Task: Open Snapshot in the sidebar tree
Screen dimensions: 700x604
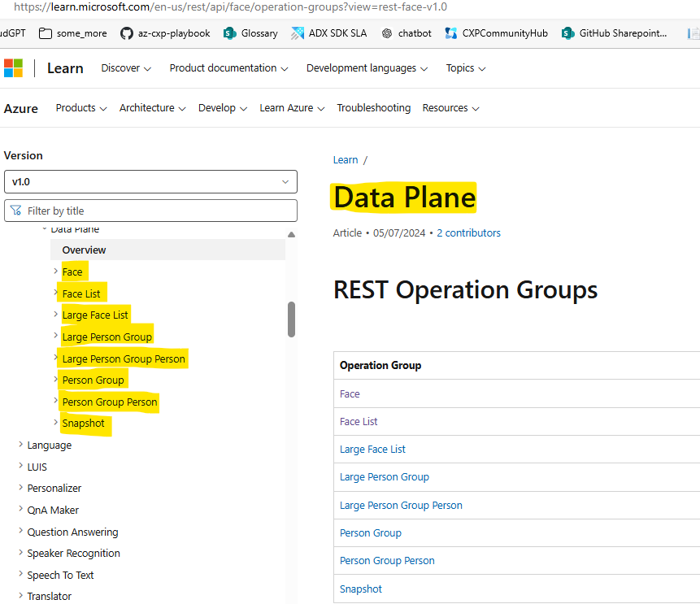Action: click(84, 424)
